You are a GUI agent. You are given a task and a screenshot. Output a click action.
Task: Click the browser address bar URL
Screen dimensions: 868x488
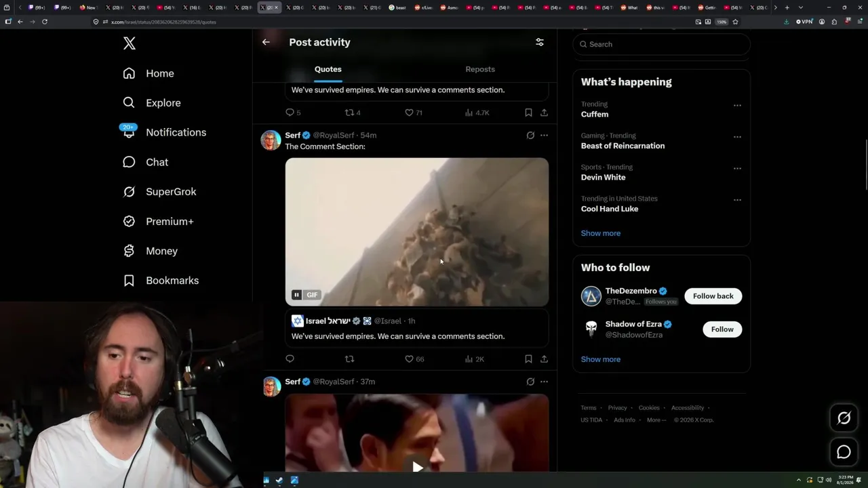coord(163,22)
